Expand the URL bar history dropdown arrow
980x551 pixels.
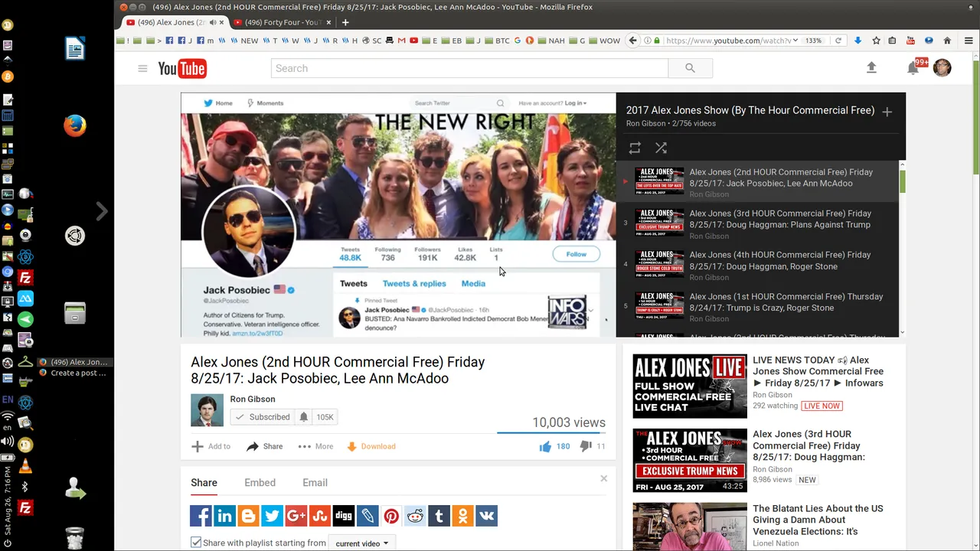pos(795,41)
